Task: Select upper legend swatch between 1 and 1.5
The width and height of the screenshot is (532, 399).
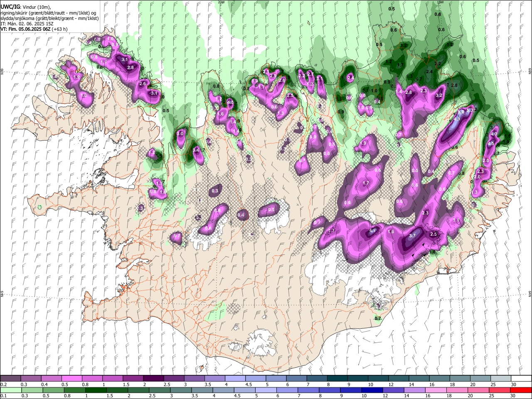Action: pyautogui.click(x=113, y=379)
